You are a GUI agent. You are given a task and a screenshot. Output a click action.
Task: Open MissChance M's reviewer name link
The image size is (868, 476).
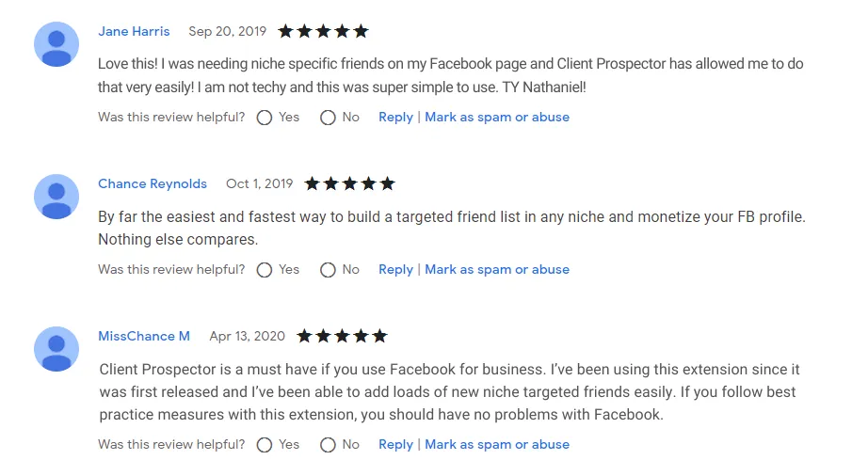pyautogui.click(x=144, y=336)
